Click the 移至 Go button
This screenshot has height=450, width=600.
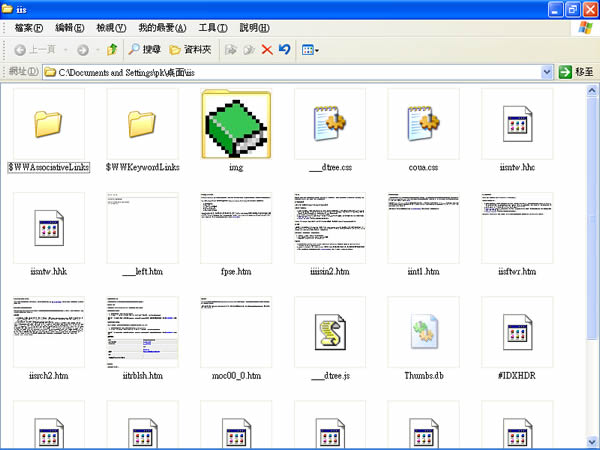(x=576, y=72)
